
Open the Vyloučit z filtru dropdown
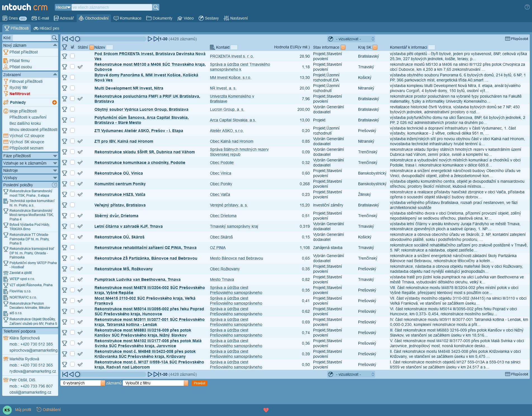pos(155,383)
